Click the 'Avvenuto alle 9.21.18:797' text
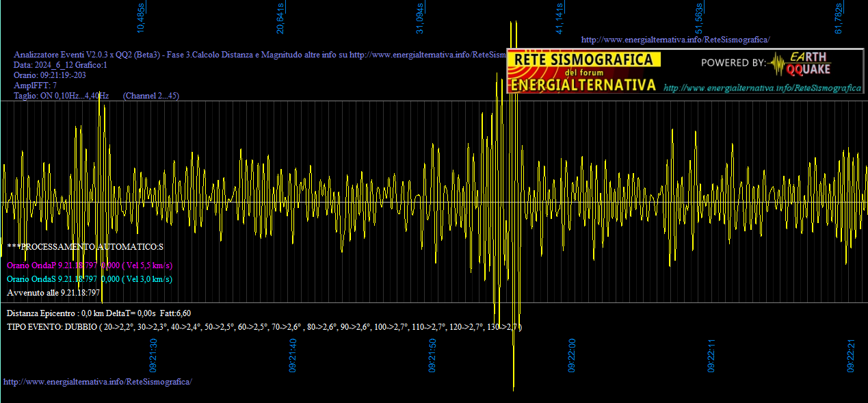This screenshot has height=403, width=868. [x=53, y=293]
